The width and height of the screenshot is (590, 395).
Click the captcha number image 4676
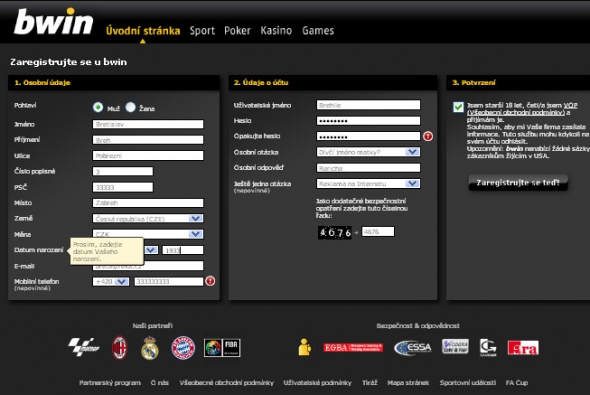coord(335,232)
